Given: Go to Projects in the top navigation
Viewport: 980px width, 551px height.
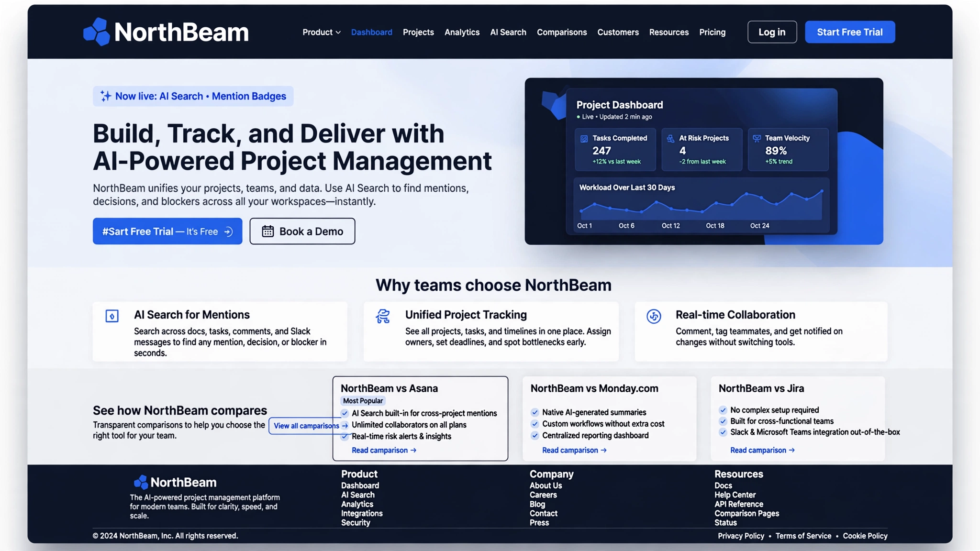Looking at the screenshot, I should [x=418, y=32].
